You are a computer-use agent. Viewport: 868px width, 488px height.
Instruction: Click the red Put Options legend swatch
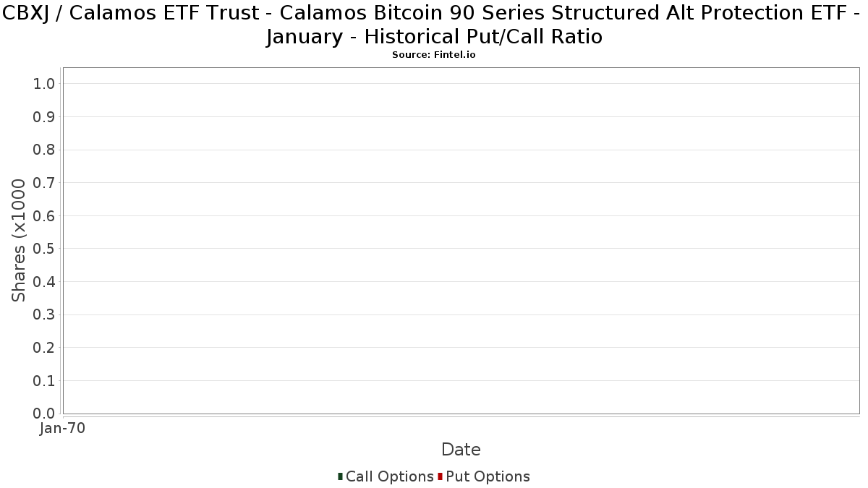[x=440, y=476]
